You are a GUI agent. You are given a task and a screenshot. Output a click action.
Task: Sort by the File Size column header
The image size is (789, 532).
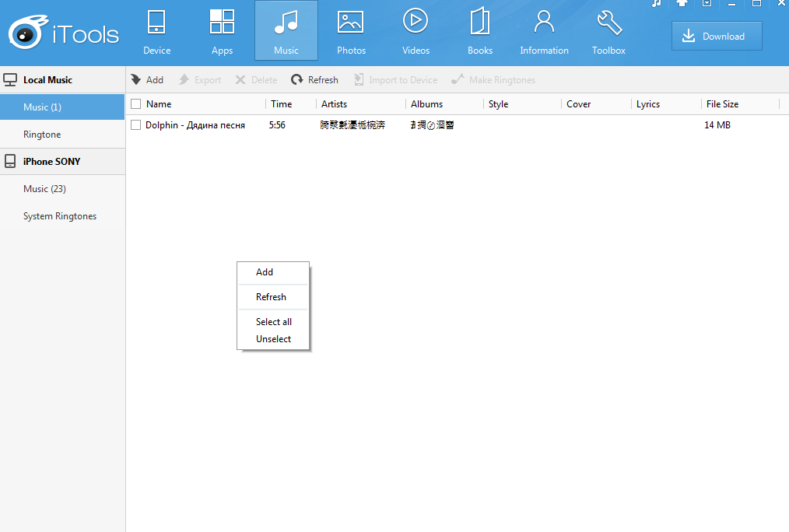722,104
